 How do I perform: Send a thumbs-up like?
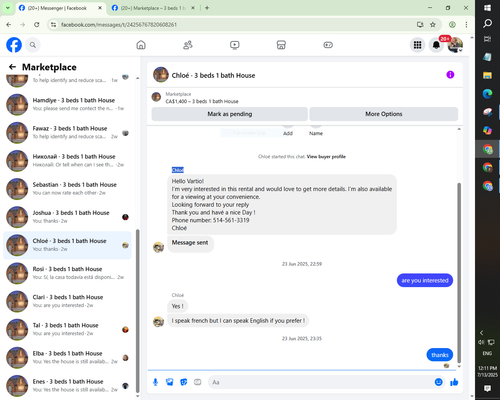pos(454,382)
